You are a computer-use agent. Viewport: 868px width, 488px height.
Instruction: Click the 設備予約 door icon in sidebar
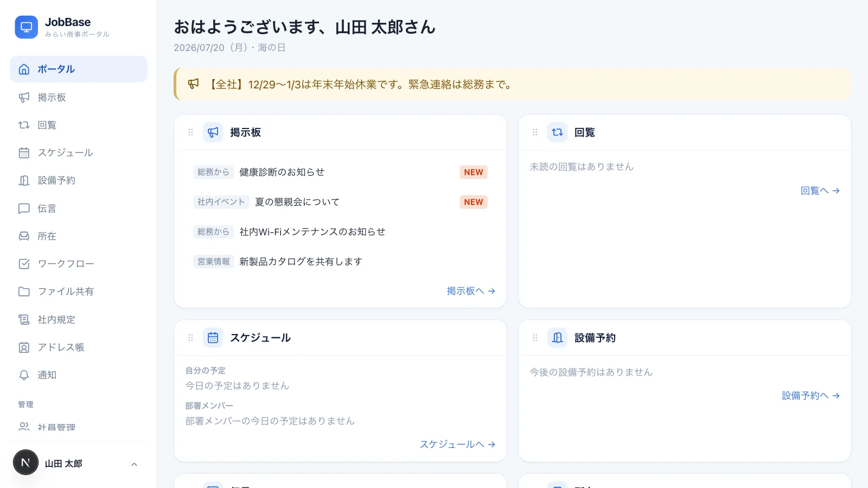click(x=24, y=181)
